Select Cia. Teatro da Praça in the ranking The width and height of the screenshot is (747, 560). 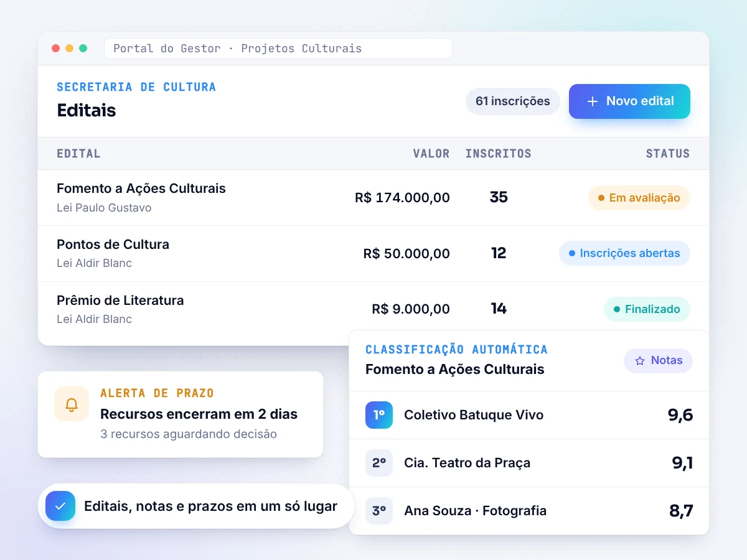[467, 463]
